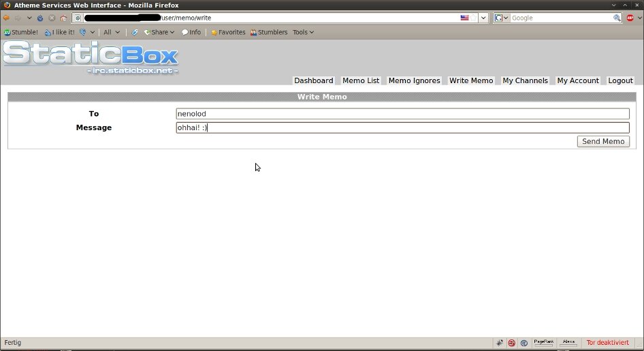
Task: Click the Logout link
Action: [x=620, y=80]
